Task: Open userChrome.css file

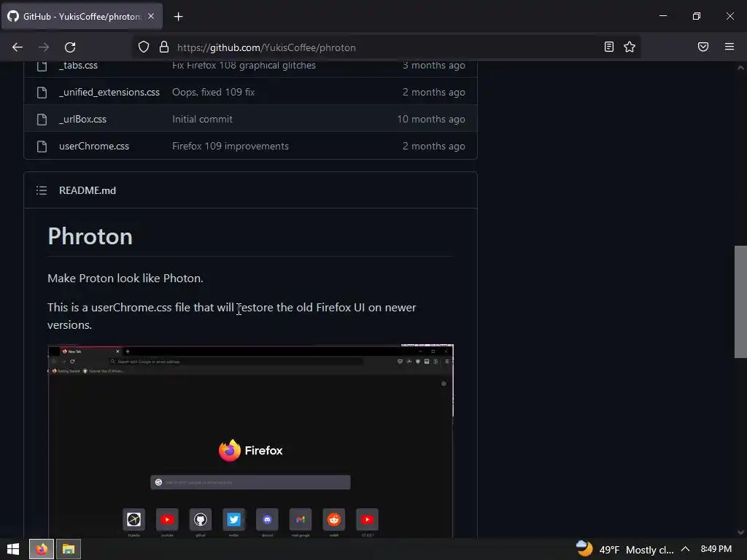Action: pos(94,146)
